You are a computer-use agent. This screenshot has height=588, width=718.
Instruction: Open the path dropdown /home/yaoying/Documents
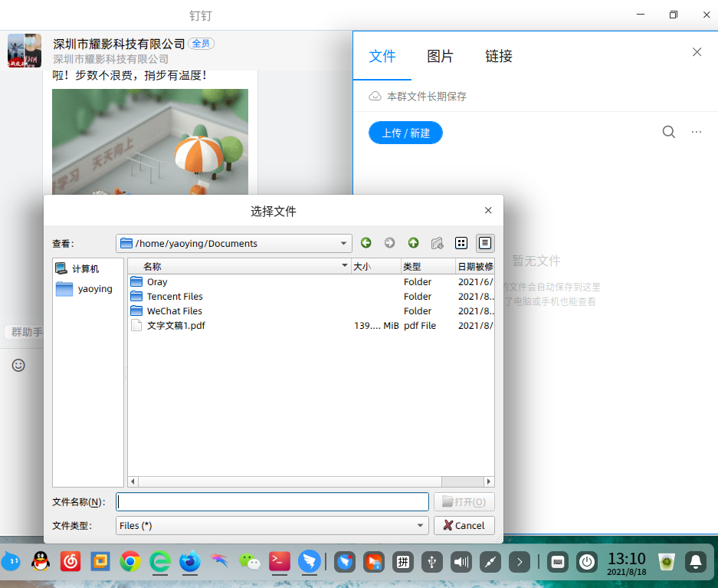pyautogui.click(x=234, y=244)
